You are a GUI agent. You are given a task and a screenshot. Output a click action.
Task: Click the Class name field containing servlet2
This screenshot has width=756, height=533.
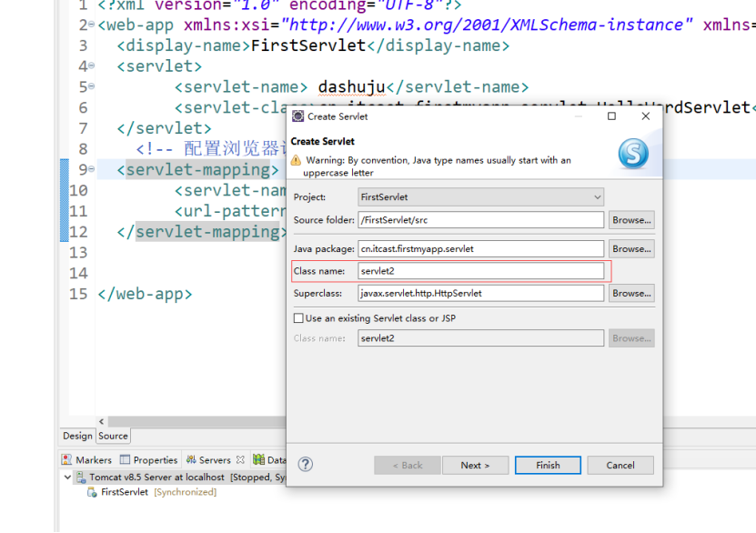[x=480, y=271]
